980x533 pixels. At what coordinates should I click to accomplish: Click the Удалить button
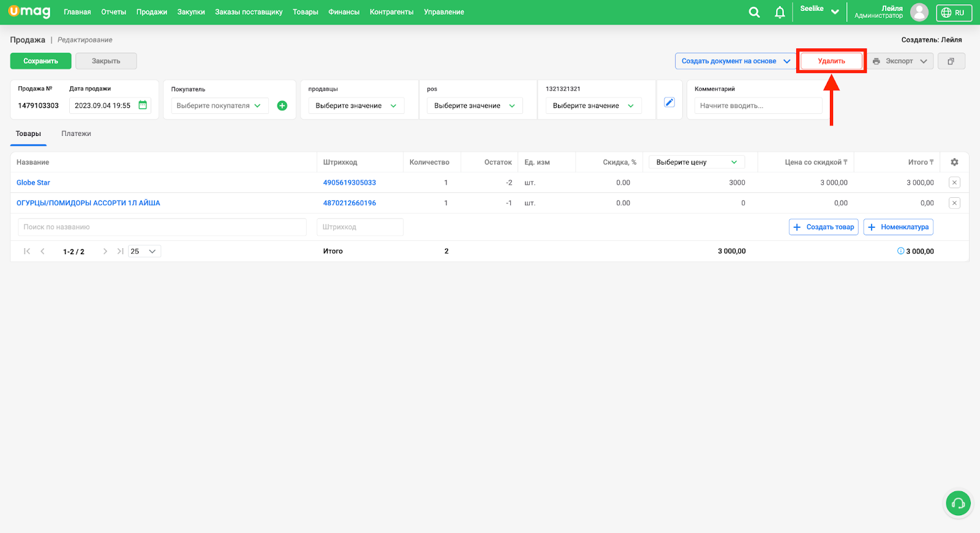[x=831, y=61]
